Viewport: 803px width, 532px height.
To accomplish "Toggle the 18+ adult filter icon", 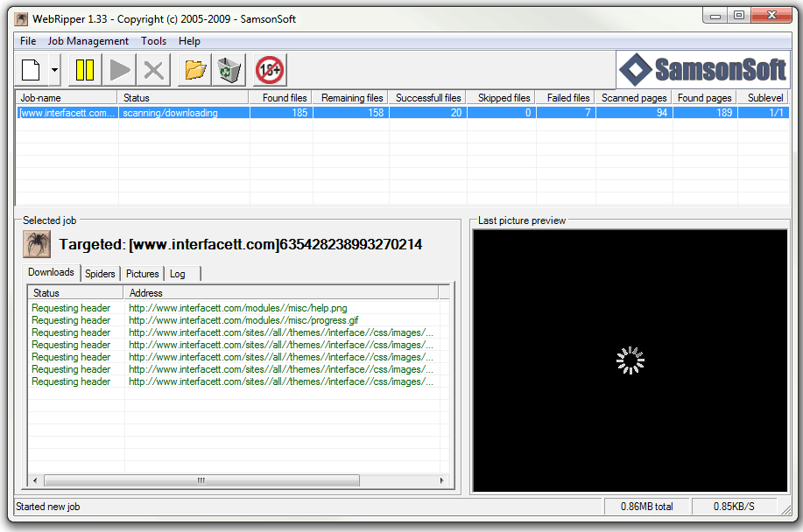I will pyautogui.click(x=270, y=70).
